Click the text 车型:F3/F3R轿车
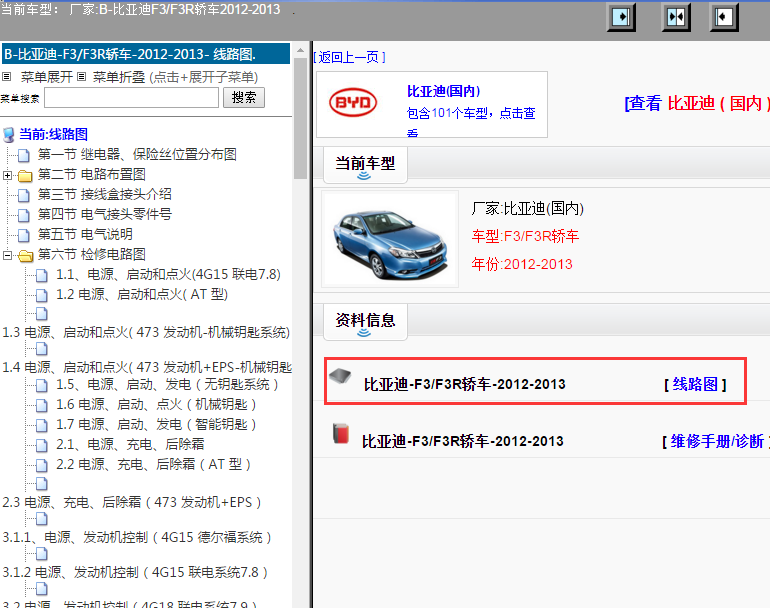Viewport: 770px width, 608px height. pos(525,236)
